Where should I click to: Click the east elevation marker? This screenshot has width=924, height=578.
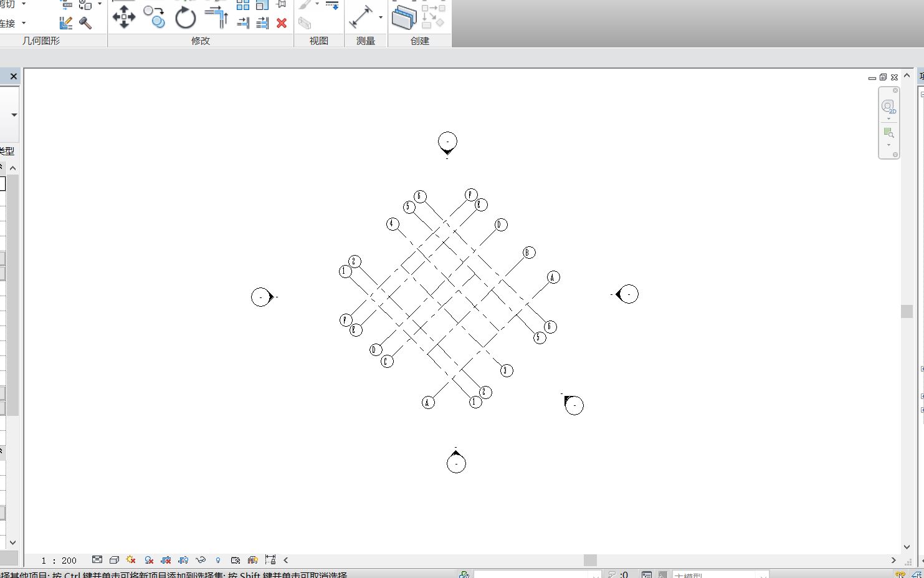(627, 294)
